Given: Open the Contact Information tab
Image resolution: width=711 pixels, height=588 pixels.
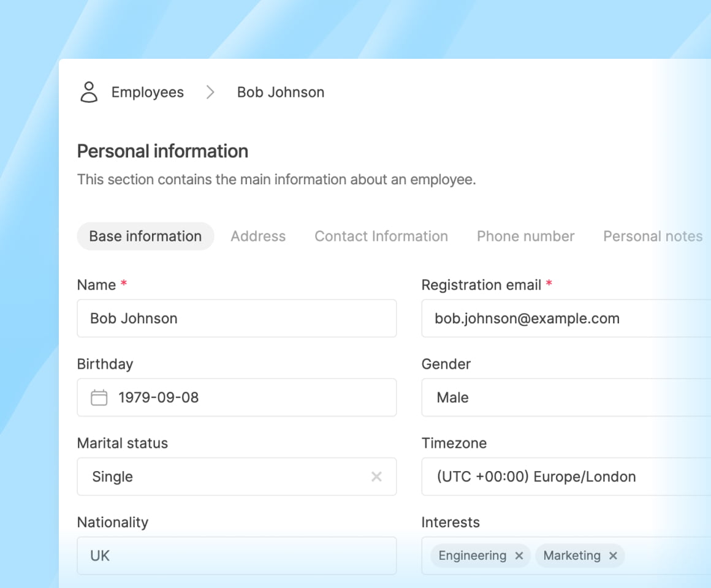Looking at the screenshot, I should [x=381, y=236].
